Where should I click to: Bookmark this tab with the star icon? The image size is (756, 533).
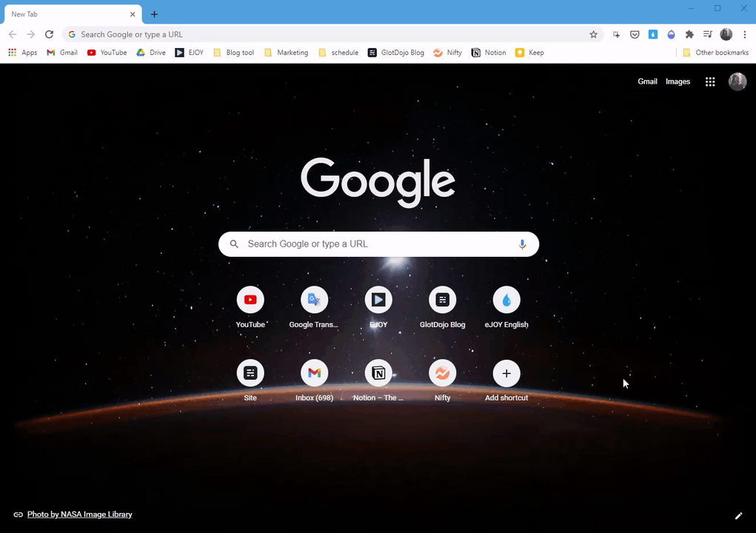click(x=594, y=34)
